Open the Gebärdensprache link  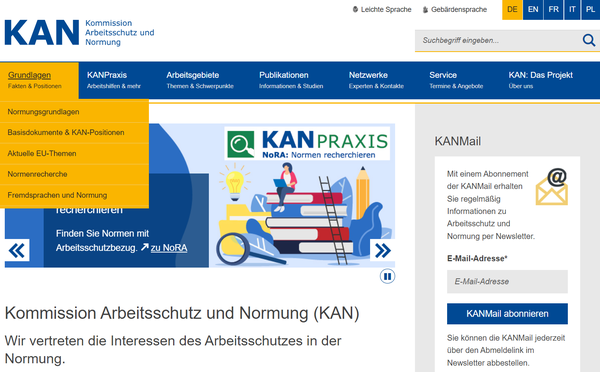(455, 10)
